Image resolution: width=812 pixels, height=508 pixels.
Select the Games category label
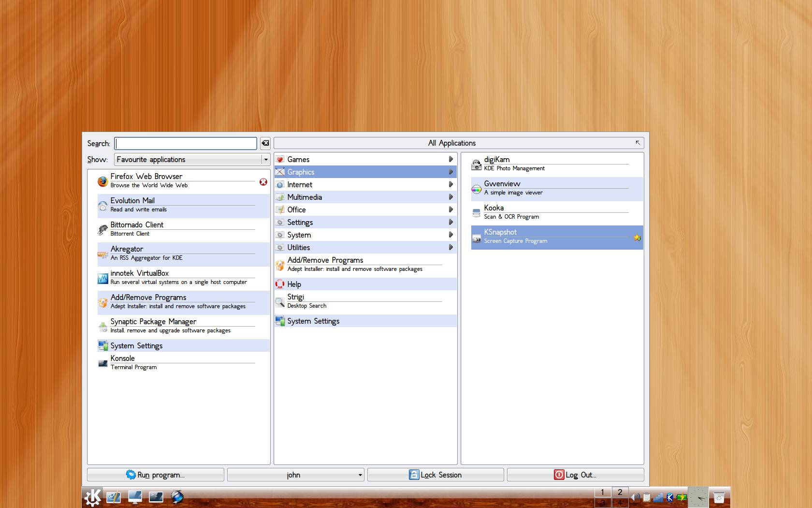(298, 159)
